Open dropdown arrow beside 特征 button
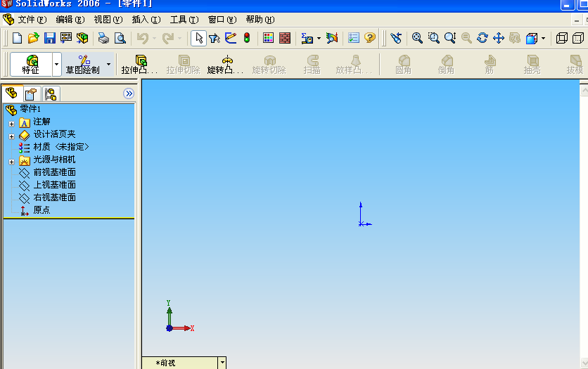 tap(57, 65)
